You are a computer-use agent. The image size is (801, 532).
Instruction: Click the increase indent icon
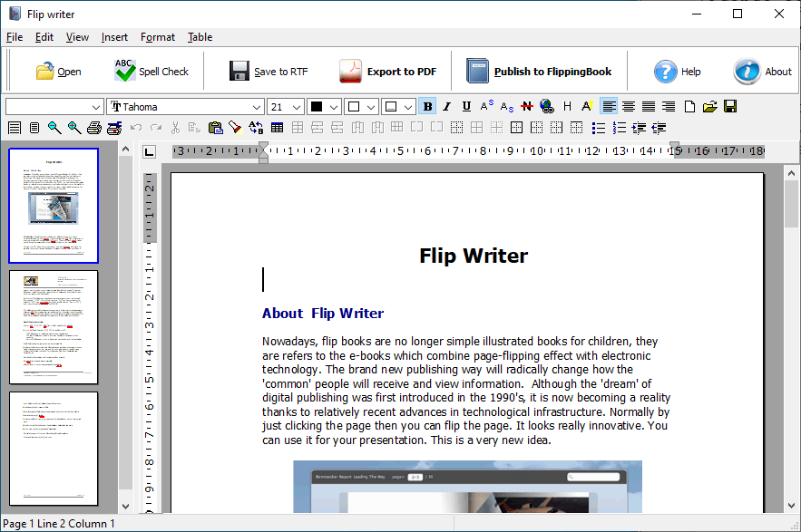(639, 128)
